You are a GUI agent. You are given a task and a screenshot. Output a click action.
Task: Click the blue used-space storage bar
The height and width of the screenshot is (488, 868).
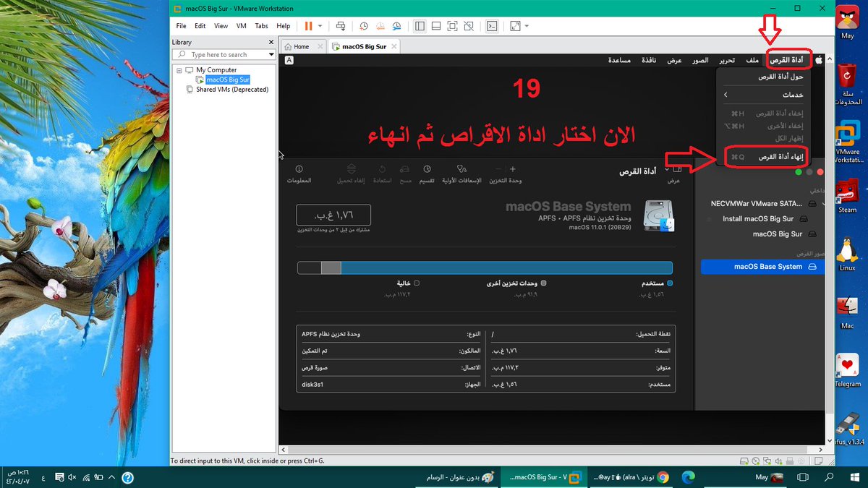(506, 267)
